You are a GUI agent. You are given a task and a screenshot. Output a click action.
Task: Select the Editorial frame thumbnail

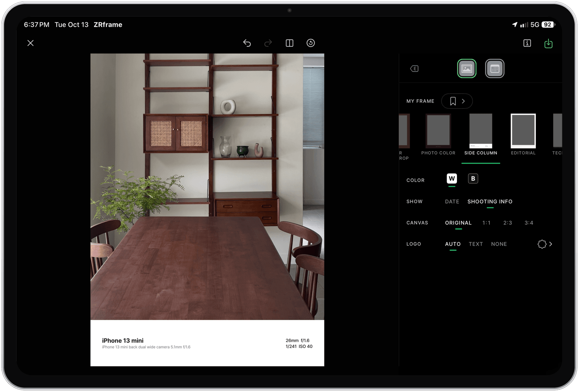tap(523, 131)
